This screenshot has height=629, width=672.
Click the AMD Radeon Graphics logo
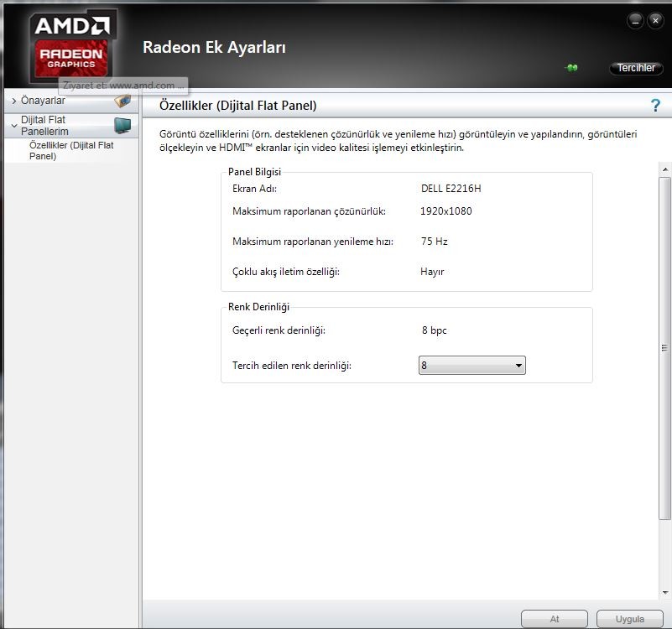tap(71, 46)
